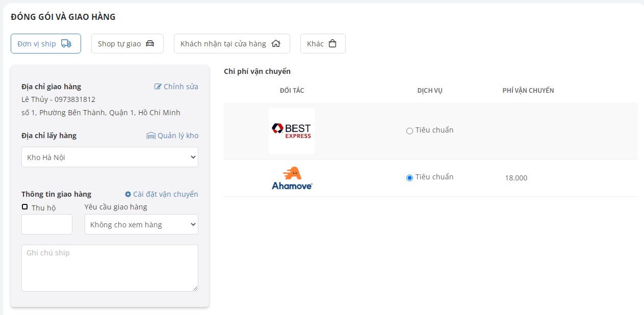Open the Chỉnh sửa address link

[181, 87]
